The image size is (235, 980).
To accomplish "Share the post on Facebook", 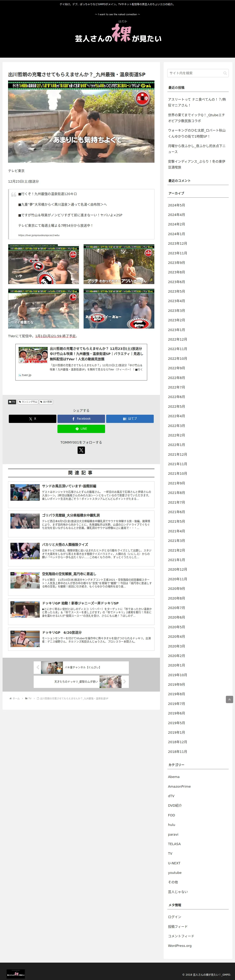I will [x=81, y=419].
